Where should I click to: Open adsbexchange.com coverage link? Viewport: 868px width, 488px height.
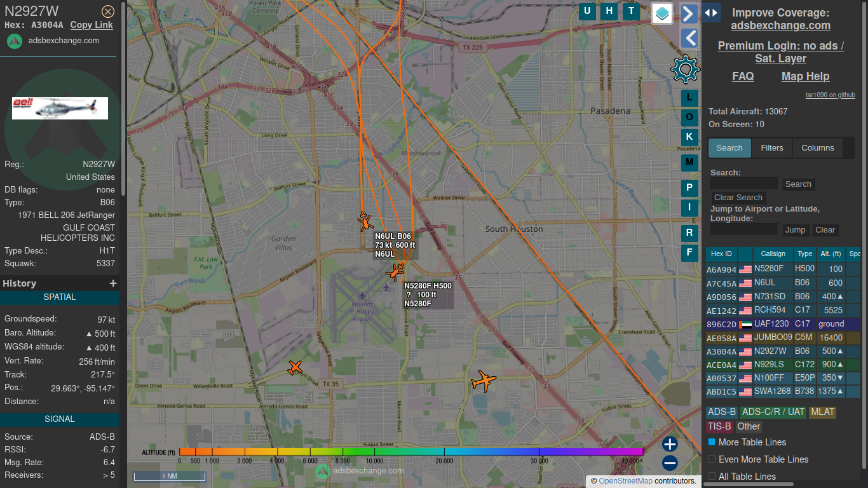pos(780,25)
